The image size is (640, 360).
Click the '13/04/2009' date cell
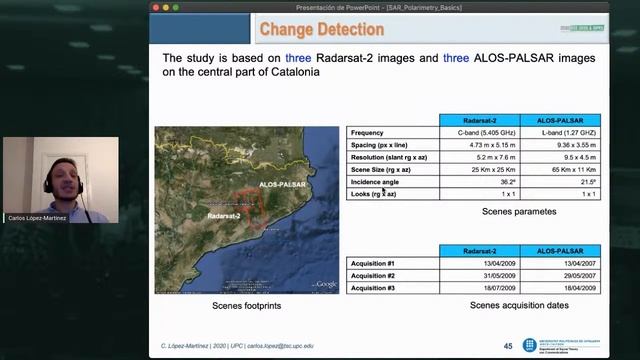(480, 263)
